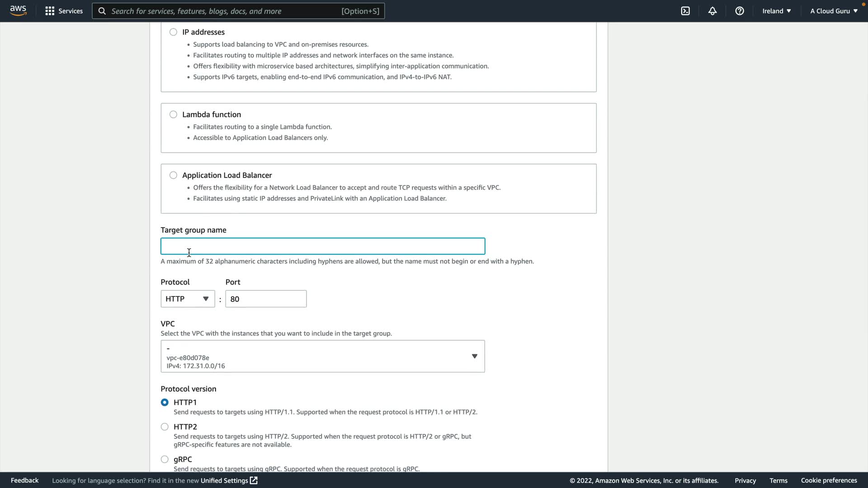Open the Ireland region menu
Viewport: 868px width, 488px height.
776,11
